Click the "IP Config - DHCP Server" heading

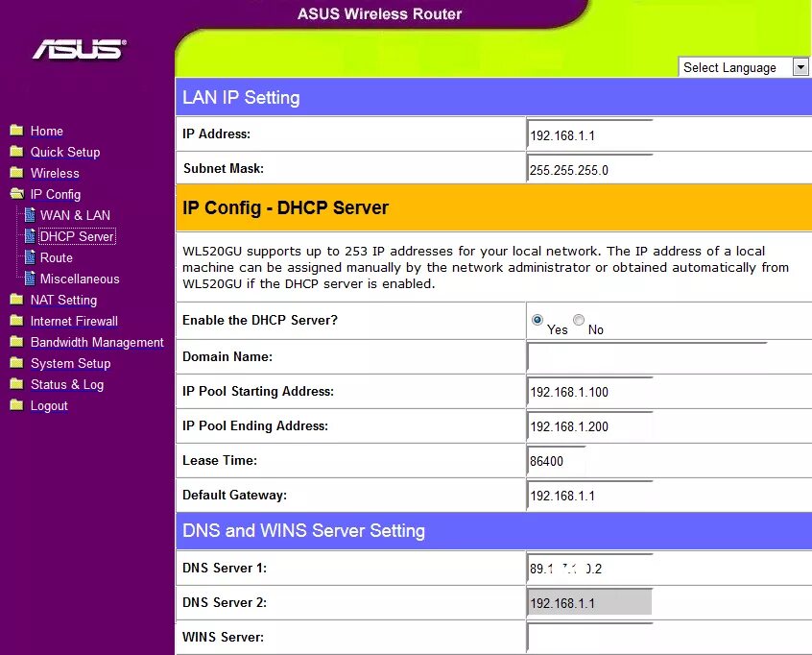click(285, 207)
